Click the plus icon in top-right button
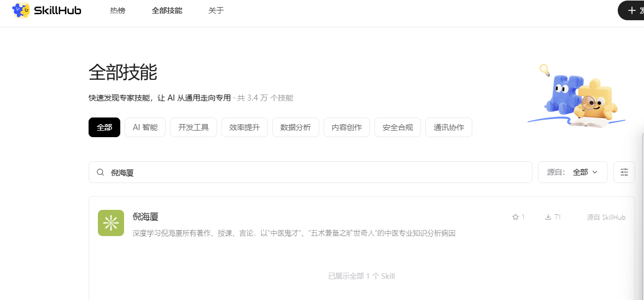The image size is (644, 300). click(x=632, y=10)
